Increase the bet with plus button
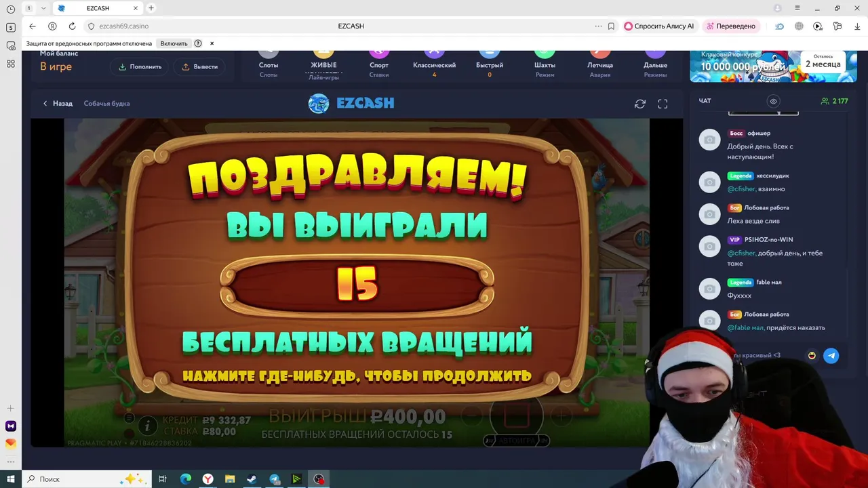Screen dimensions: 868x488 pos(562,415)
